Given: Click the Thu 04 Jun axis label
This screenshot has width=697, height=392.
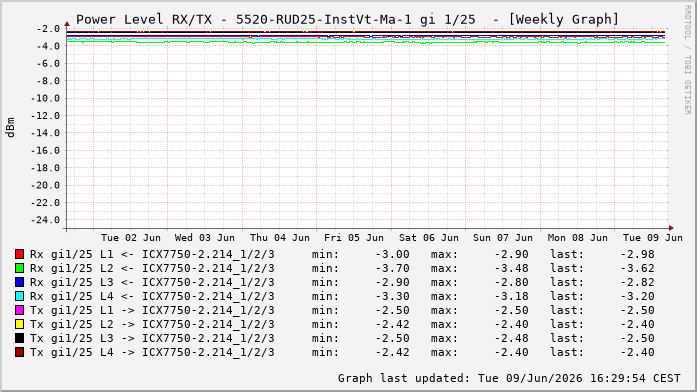Looking at the screenshot, I should click(280, 238).
